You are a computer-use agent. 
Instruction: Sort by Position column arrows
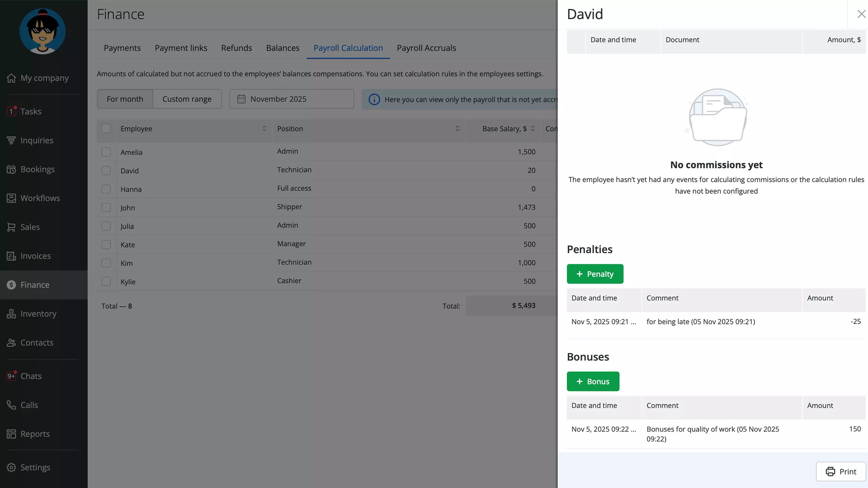pos(457,128)
